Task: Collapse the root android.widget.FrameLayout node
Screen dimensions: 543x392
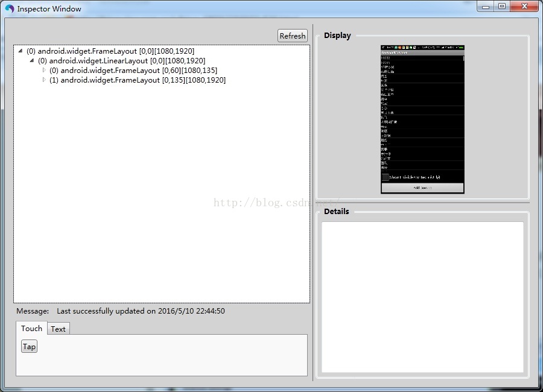Action: point(21,51)
